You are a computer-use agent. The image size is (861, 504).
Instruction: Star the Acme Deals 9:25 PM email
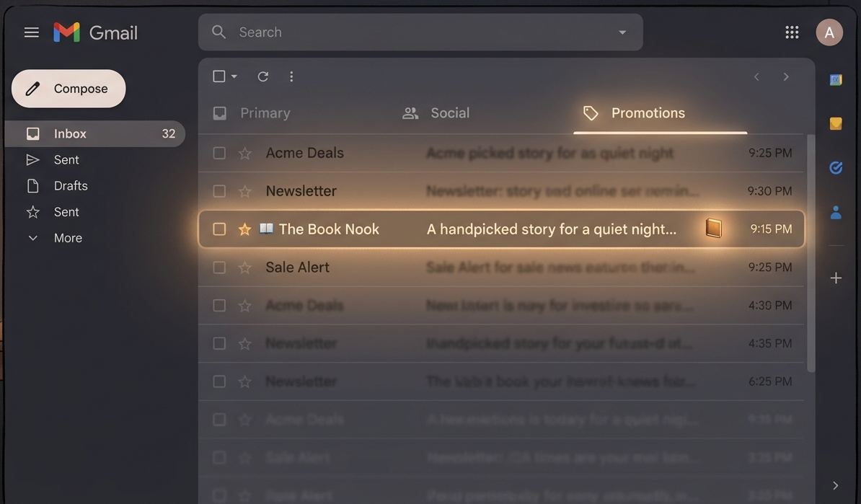[245, 153]
